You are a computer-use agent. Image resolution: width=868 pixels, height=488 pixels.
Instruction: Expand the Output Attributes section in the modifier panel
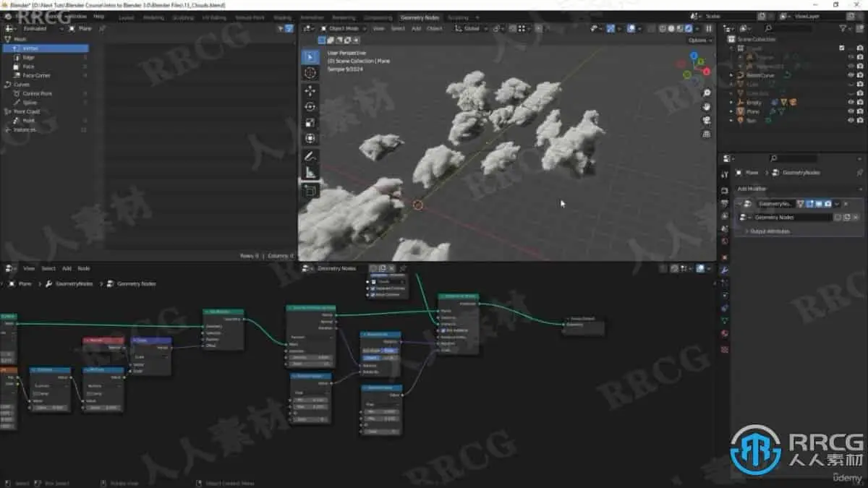point(767,231)
